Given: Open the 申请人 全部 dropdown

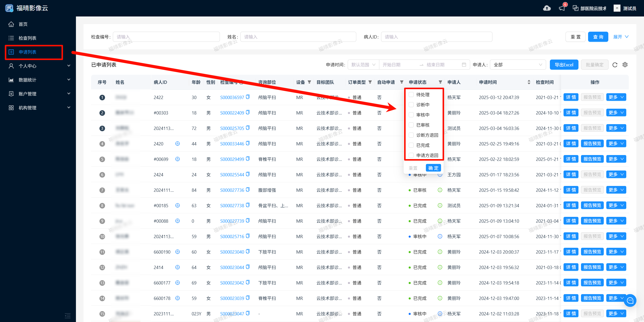Looking at the screenshot, I should click(x=518, y=65).
